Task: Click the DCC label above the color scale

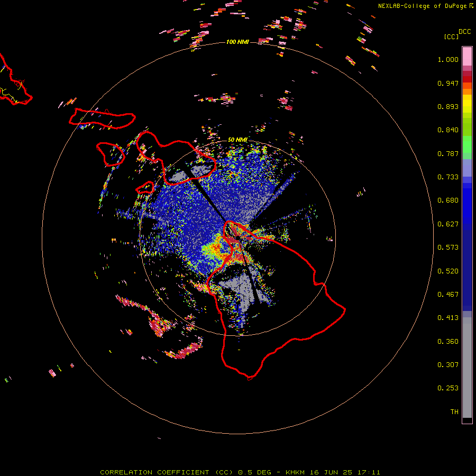Action: [x=465, y=32]
